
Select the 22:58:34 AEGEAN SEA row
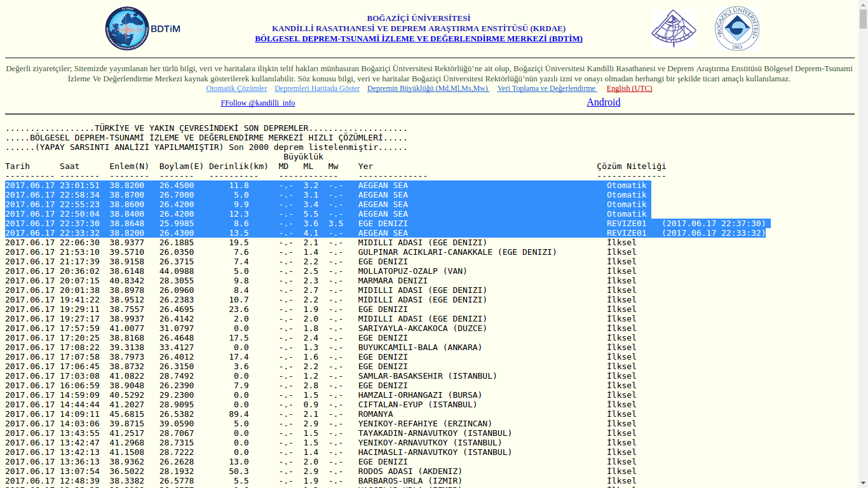[328, 195]
